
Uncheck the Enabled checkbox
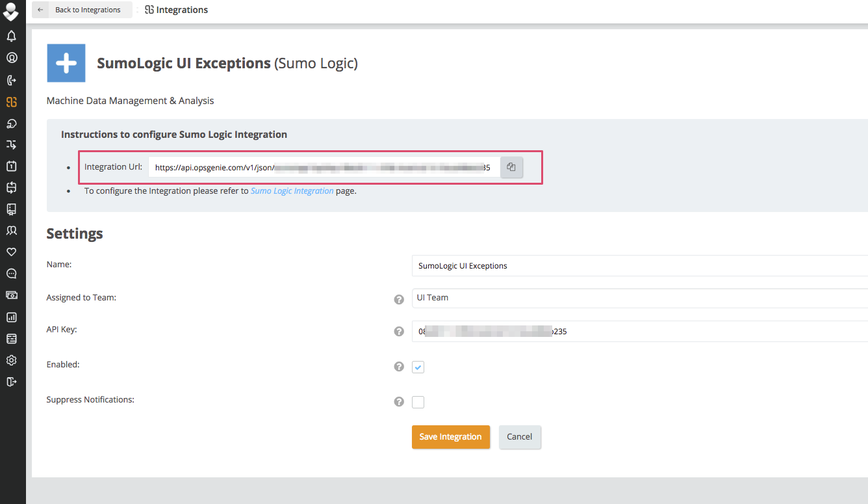tap(418, 367)
